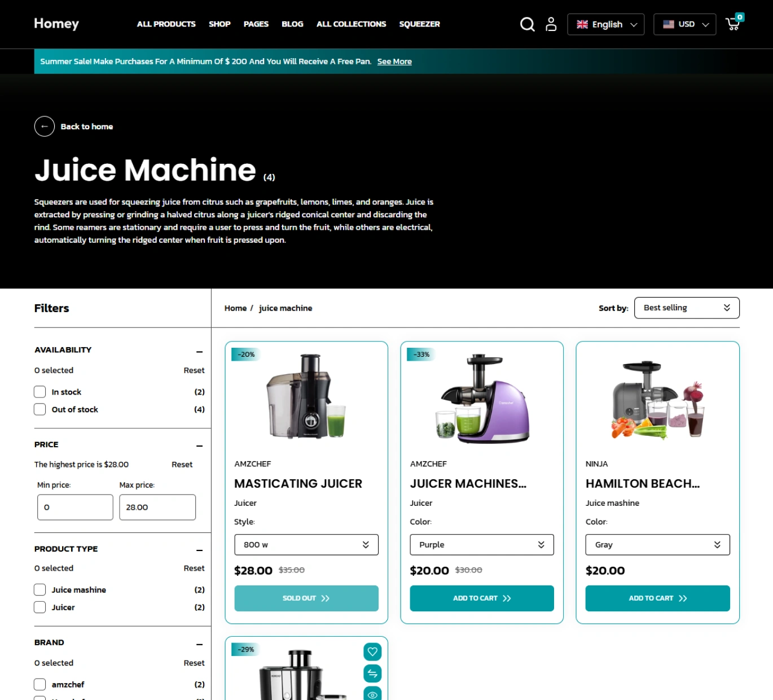The height and width of the screenshot is (700, 773).
Task: Click the Max price input field
Action: [157, 507]
